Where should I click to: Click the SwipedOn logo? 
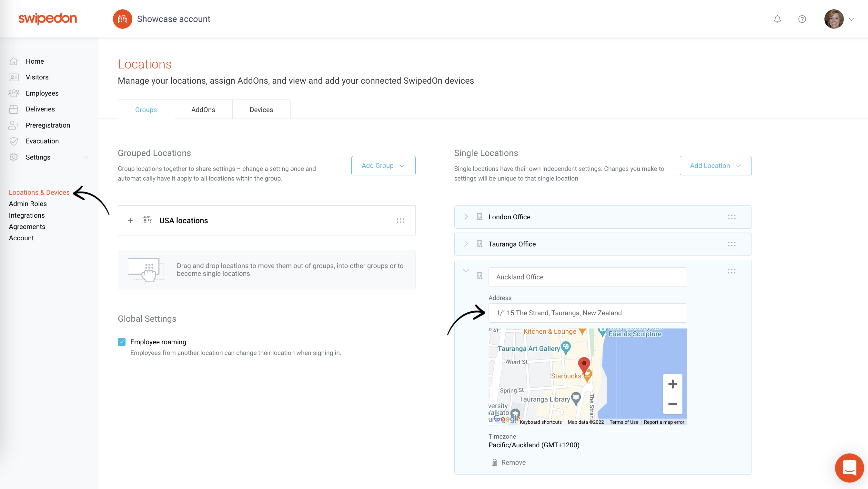click(47, 19)
